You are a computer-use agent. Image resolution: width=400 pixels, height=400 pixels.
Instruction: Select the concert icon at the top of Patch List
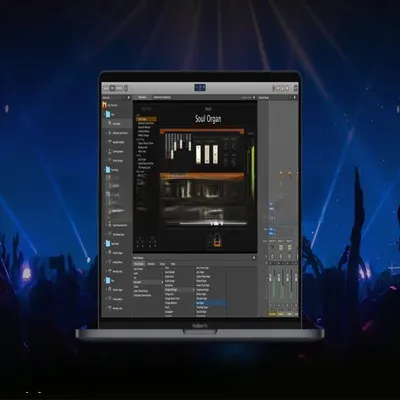[105, 105]
